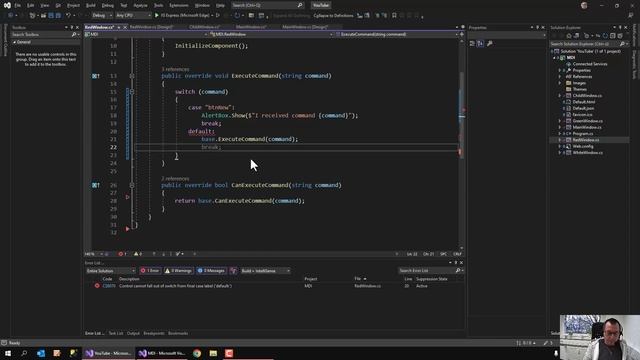Expand the Images folder in Solution Explorer
The image size is (640, 360).
point(560,83)
